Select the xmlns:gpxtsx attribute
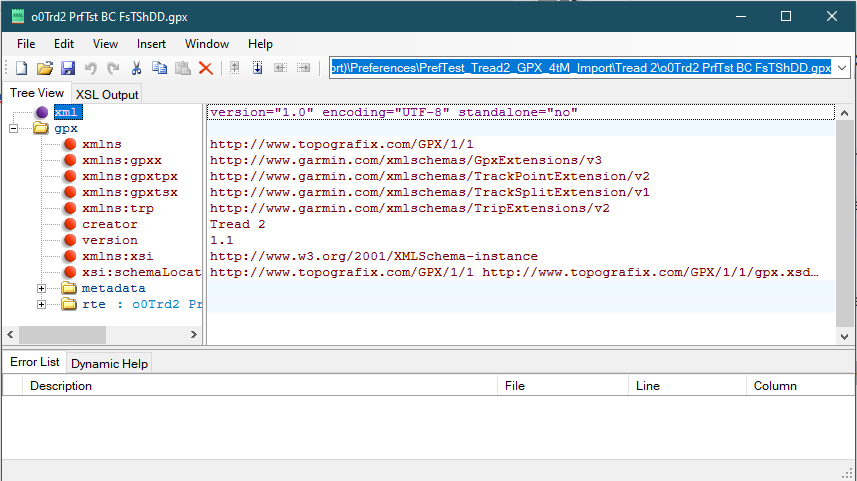 (130, 192)
